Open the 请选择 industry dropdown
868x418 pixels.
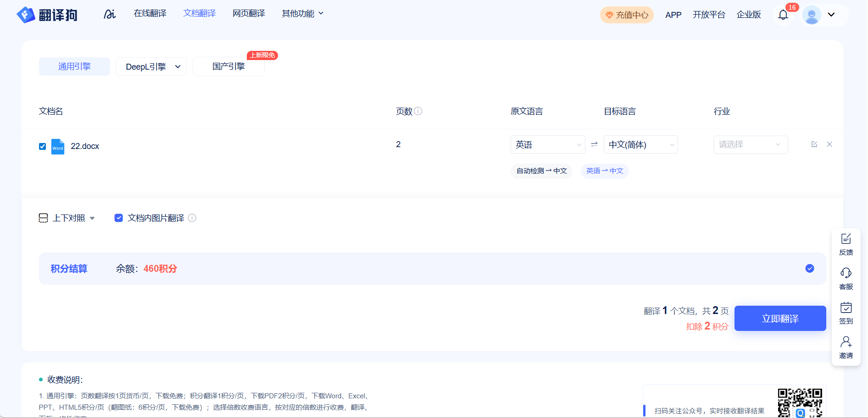pos(750,145)
